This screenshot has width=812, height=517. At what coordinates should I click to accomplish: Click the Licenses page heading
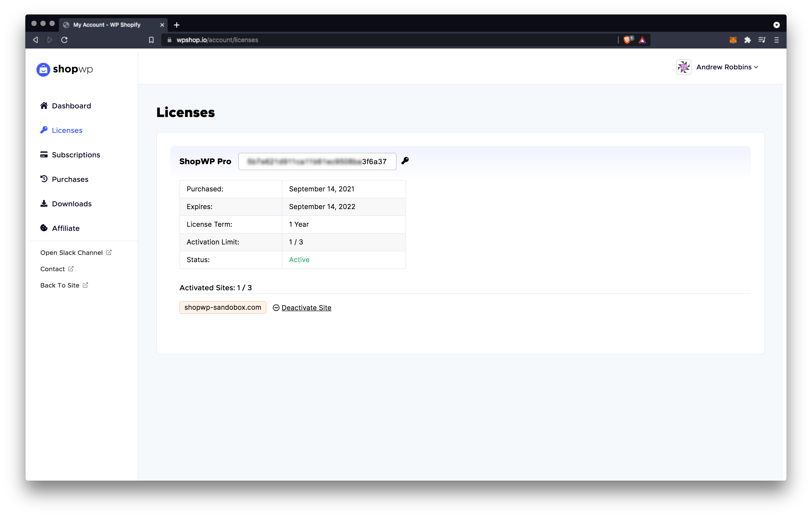click(x=186, y=112)
